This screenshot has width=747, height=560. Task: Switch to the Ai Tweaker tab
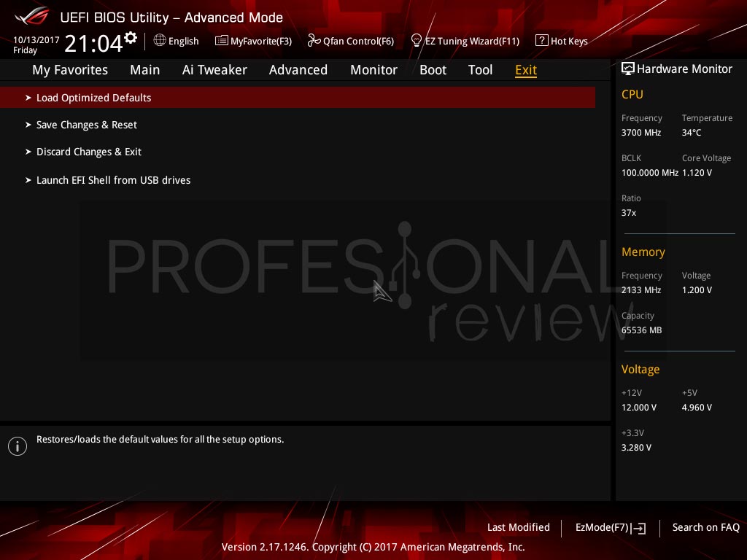coord(214,70)
